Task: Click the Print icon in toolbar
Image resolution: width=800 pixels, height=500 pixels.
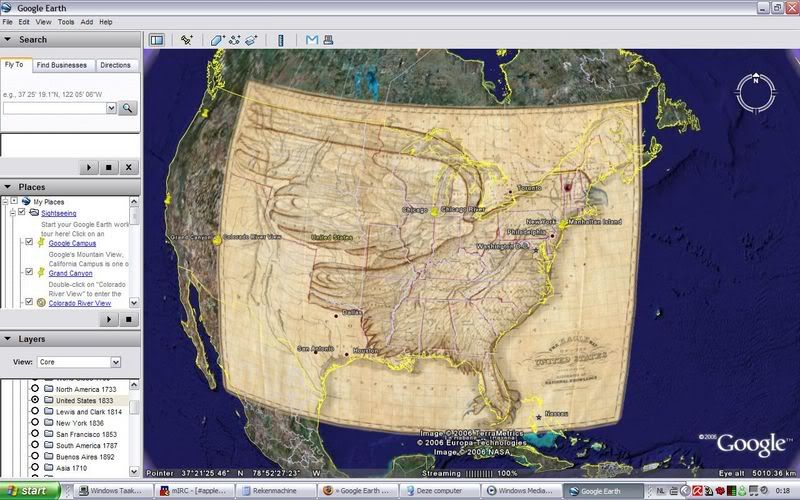Action: (x=328, y=39)
